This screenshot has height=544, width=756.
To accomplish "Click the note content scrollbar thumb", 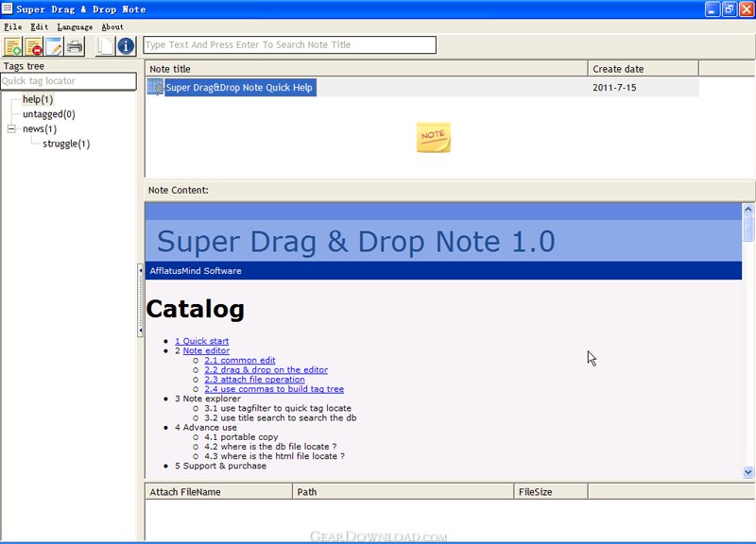I will (x=747, y=229).
